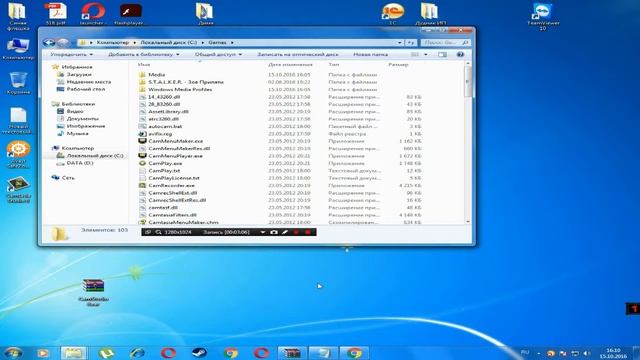
Task: Open Internet Explorer from the taskbar
Action: click(x=137, y=353)
